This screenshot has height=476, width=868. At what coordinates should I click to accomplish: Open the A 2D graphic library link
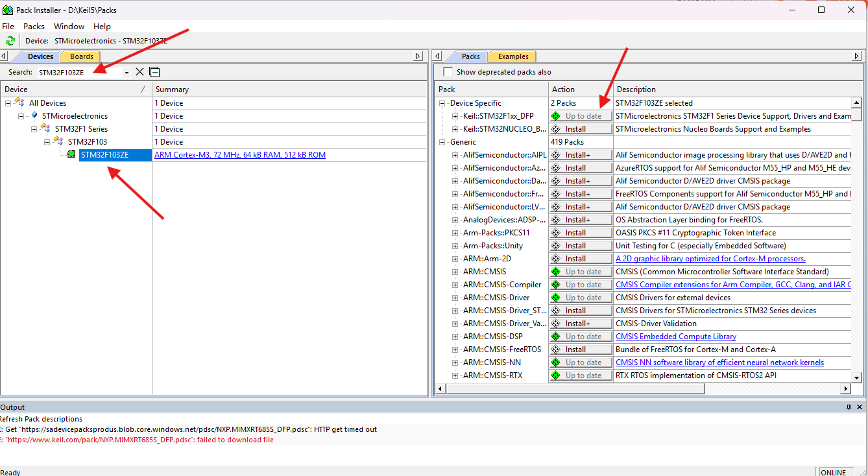click(710, 259)
